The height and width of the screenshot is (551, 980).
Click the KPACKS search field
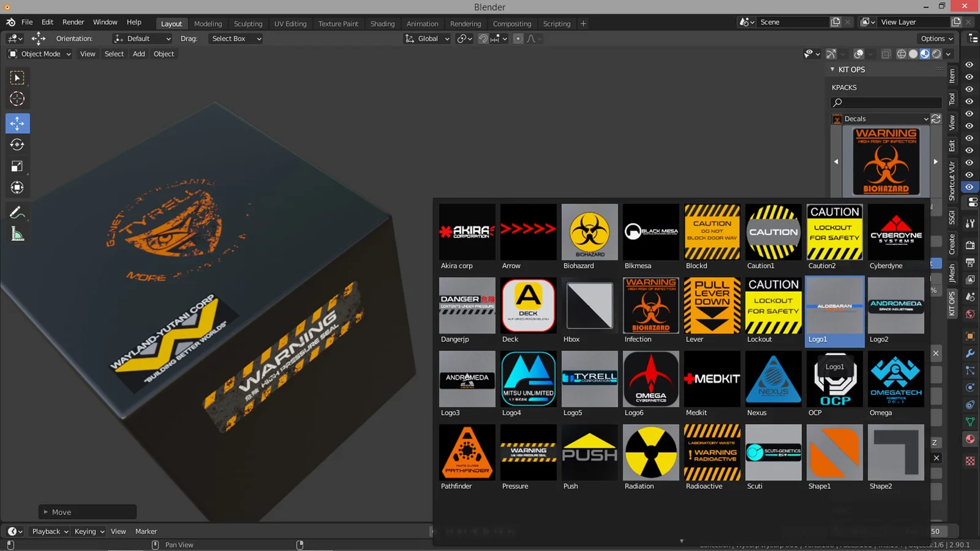coord(884,102)
